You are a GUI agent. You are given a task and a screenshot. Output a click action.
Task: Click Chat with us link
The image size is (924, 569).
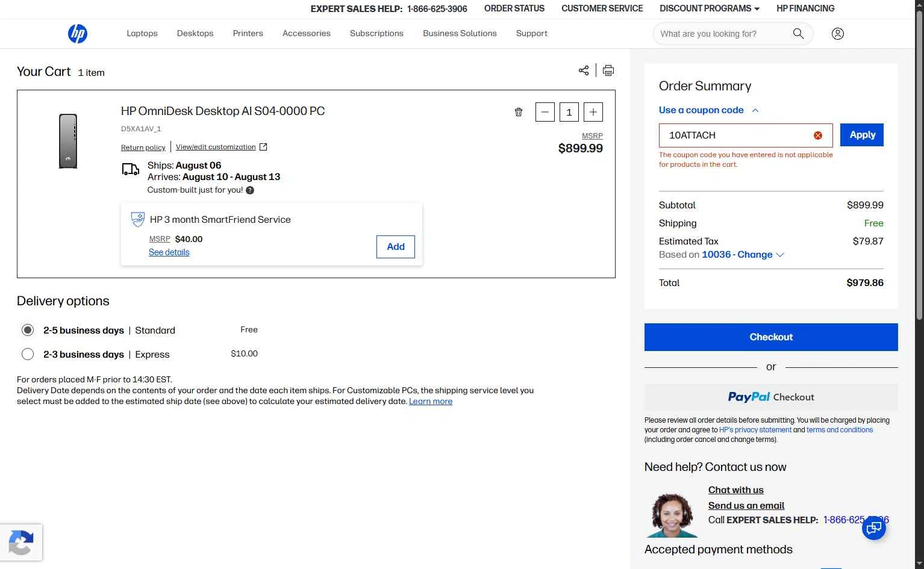[736, 490]
